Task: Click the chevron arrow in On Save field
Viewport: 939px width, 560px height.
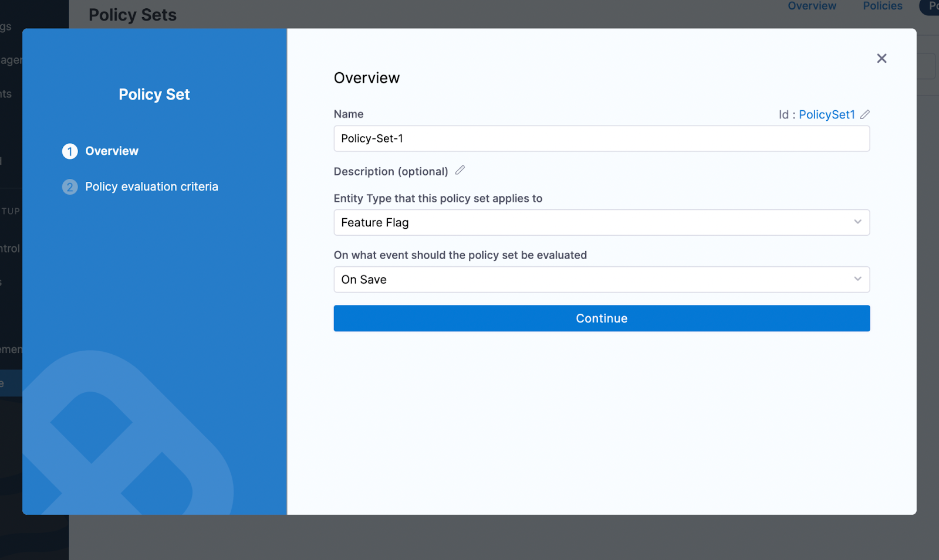Action: pyautogui.click(x=857, y=279)
